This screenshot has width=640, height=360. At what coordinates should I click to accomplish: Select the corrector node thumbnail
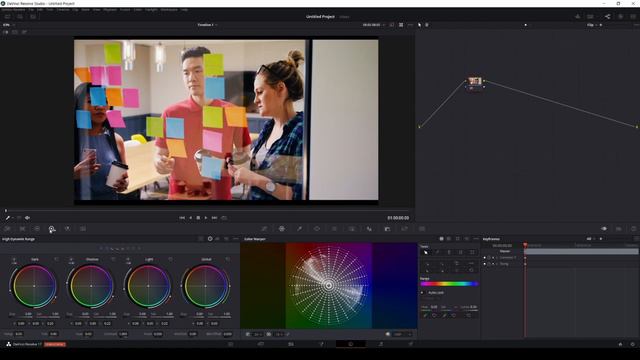click(475, 81)
